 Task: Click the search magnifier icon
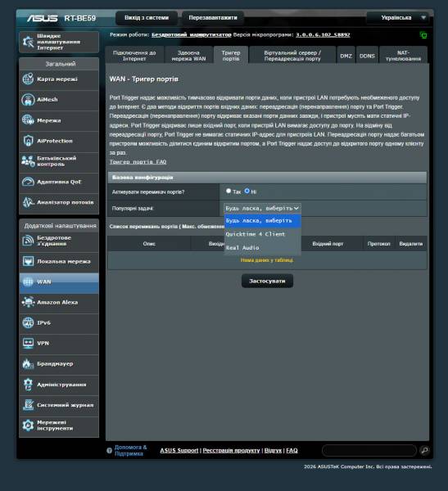424,450
